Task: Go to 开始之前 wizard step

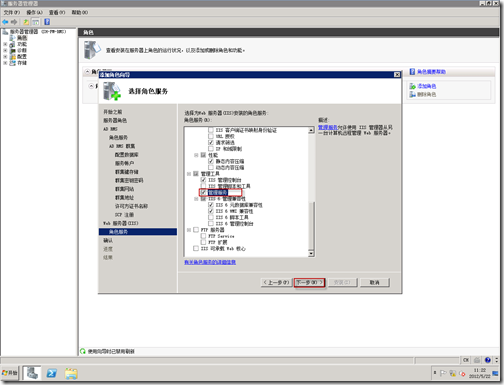Action: coord(113,112)
